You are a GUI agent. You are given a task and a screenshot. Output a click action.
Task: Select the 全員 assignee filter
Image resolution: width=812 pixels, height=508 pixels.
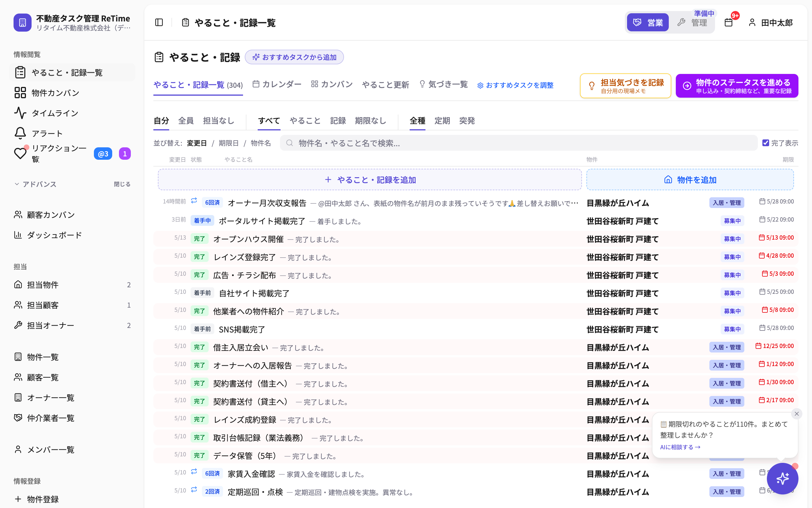pyautogui.click(x=186, y=121)
